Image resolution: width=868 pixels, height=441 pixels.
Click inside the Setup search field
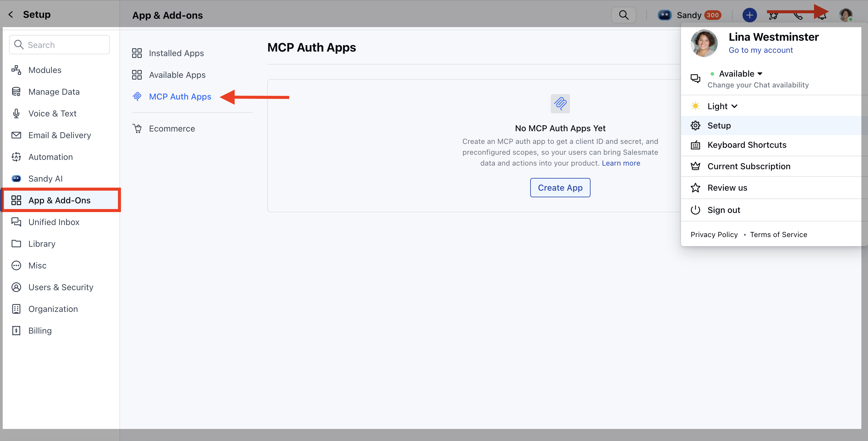tap(59, 45)
